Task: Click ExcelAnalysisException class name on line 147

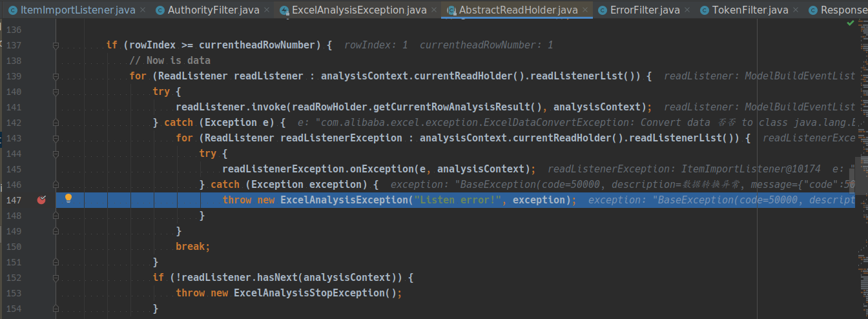Action: 344,200
